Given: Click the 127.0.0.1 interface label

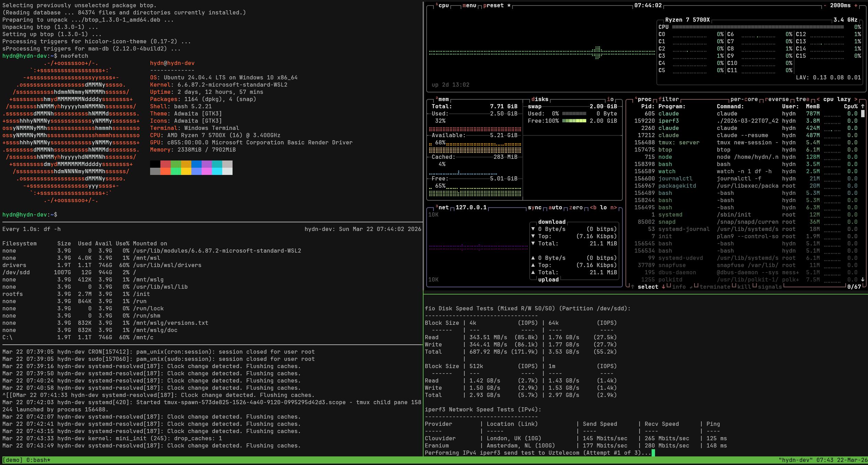Looking at the screenshot, I should 471,208.
